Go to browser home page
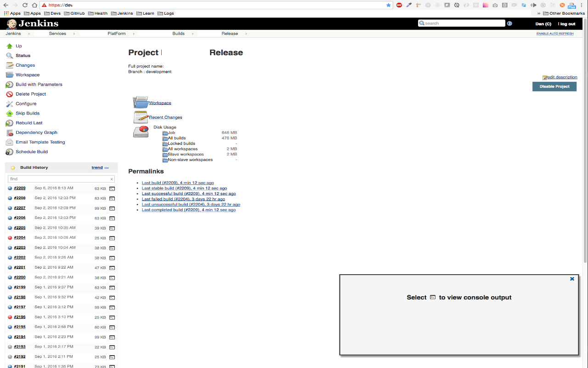 pyautogui.click(x=34, y=5)
